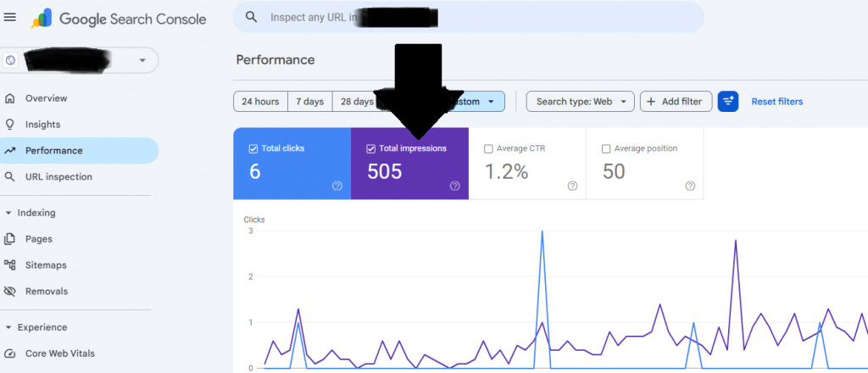Click the Google Search Console logo
This screenshot has height=373, width=868.
point(119,19)
